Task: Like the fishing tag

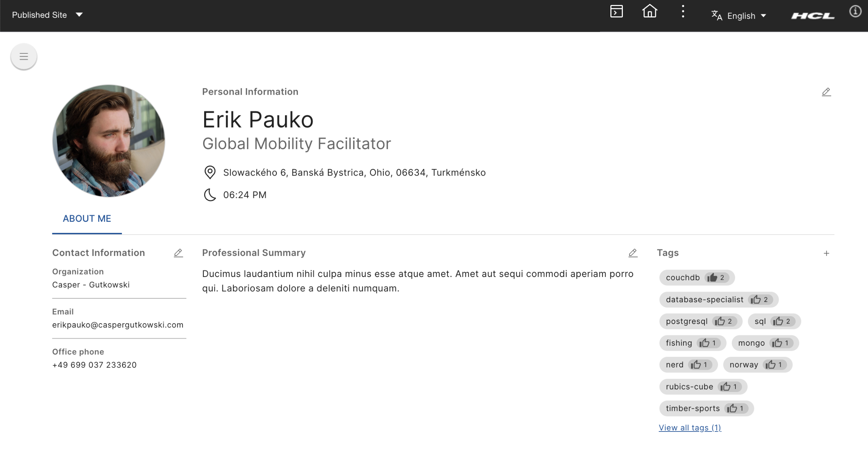Action: coord(706,343)
